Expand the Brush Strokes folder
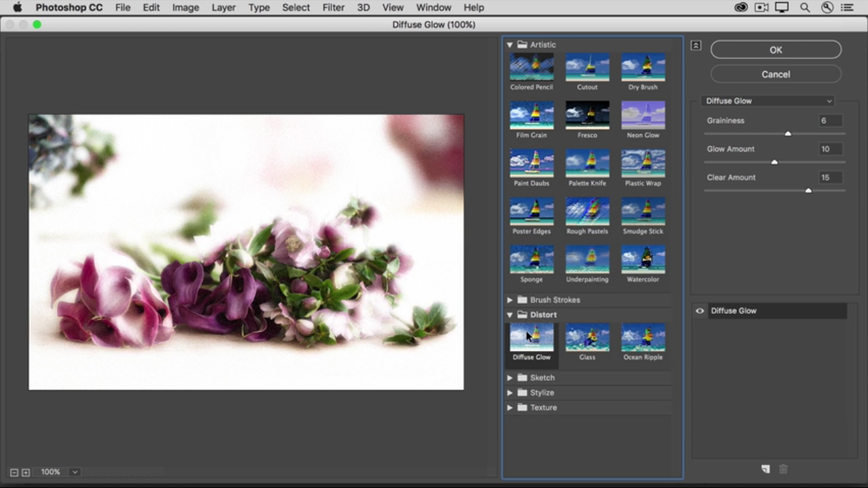 tap(510, 300)
